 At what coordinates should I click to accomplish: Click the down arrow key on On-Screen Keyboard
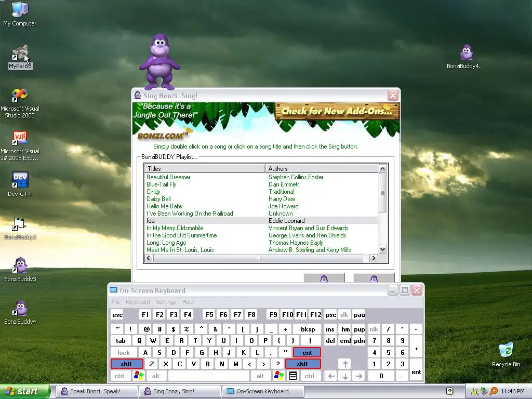tap(345, 376)
